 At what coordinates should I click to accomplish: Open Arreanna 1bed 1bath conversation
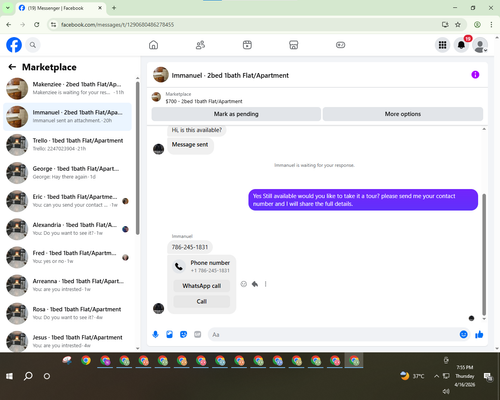67,285
